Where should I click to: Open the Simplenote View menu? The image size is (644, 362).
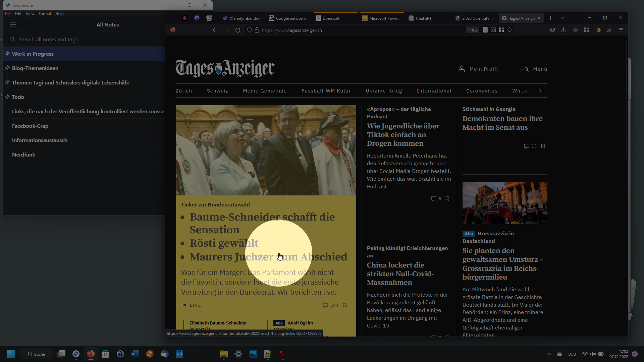tap(30, 14)
